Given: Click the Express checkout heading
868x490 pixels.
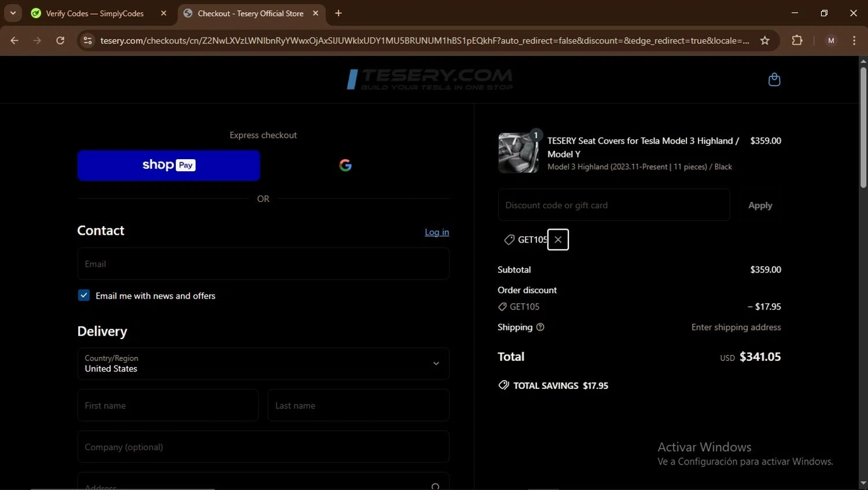Looking at the screenshot, I should [x=263, y=135].
